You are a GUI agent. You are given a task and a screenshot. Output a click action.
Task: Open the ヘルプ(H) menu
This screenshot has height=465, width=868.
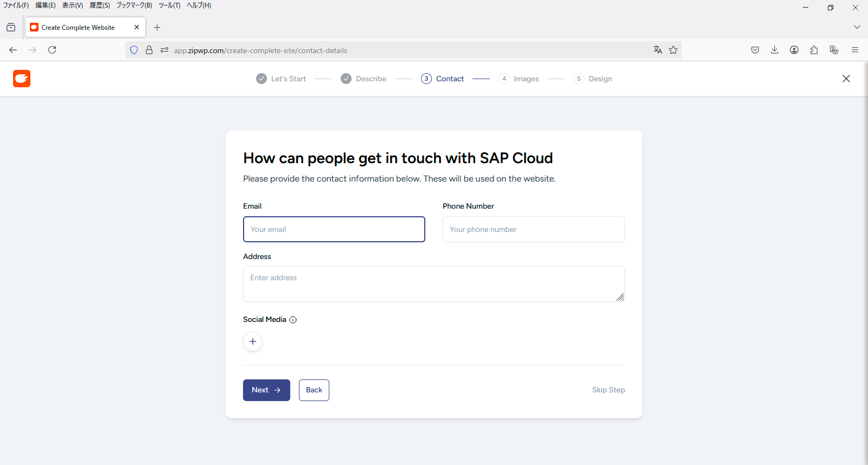click(x=199, y=5)
